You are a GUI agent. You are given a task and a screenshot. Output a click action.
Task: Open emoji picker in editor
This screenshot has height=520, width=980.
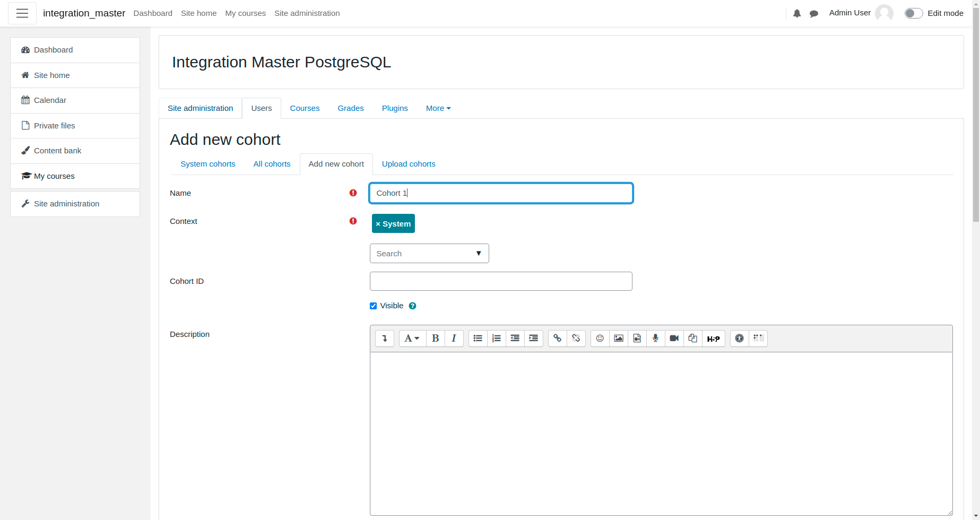(600, 339)
